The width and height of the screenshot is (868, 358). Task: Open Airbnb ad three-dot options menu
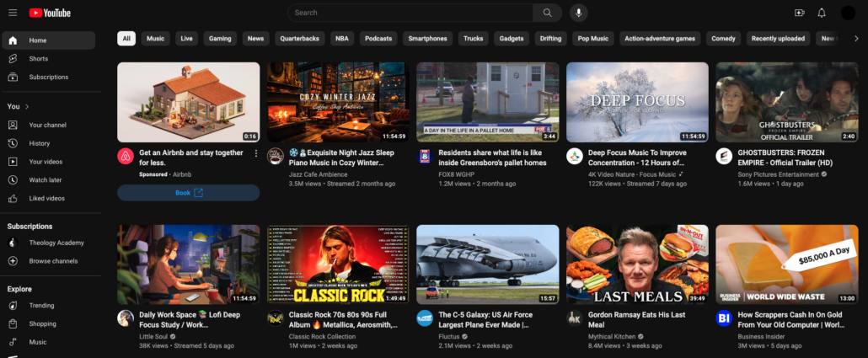point(256,153)
